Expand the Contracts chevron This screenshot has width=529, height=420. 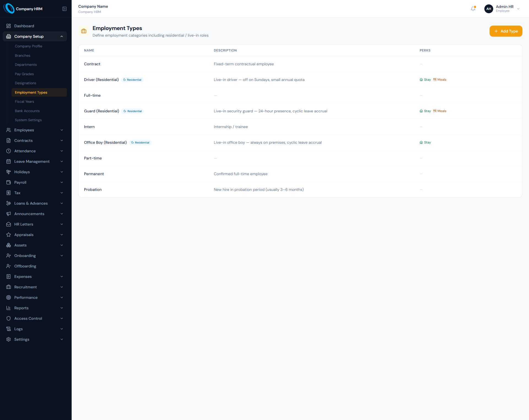pyautogui.click(x=62, y=140)
